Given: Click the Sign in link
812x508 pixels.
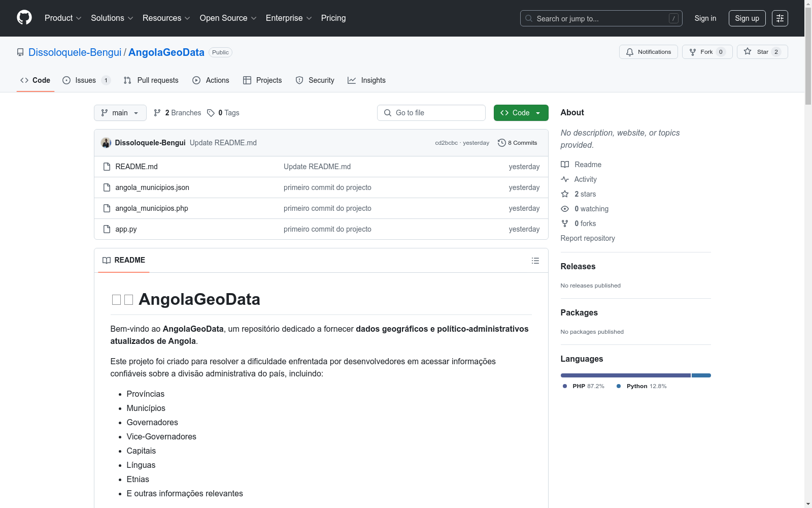Looking at the screenshot, I should (x=705, y=18).
